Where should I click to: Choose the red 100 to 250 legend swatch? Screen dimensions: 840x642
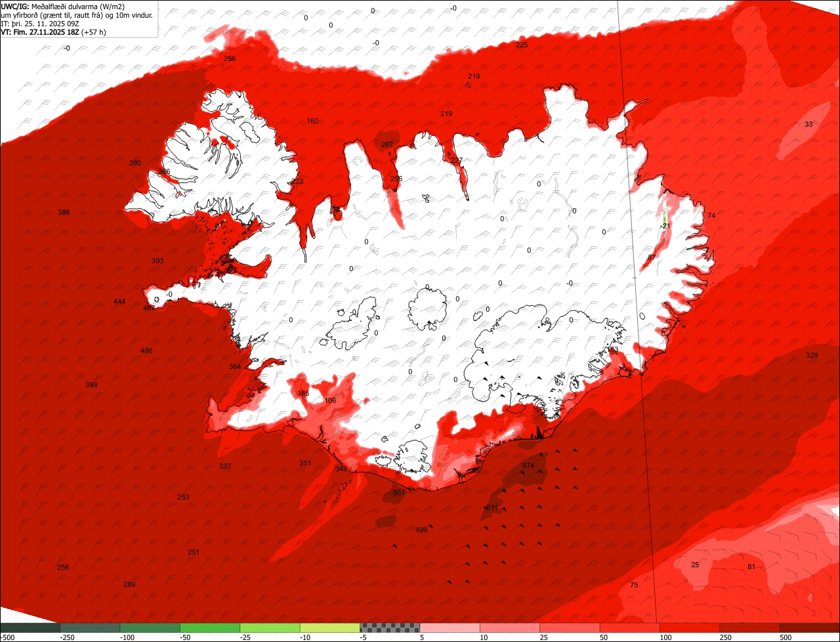pyautogui.click(x=690, y=627)
